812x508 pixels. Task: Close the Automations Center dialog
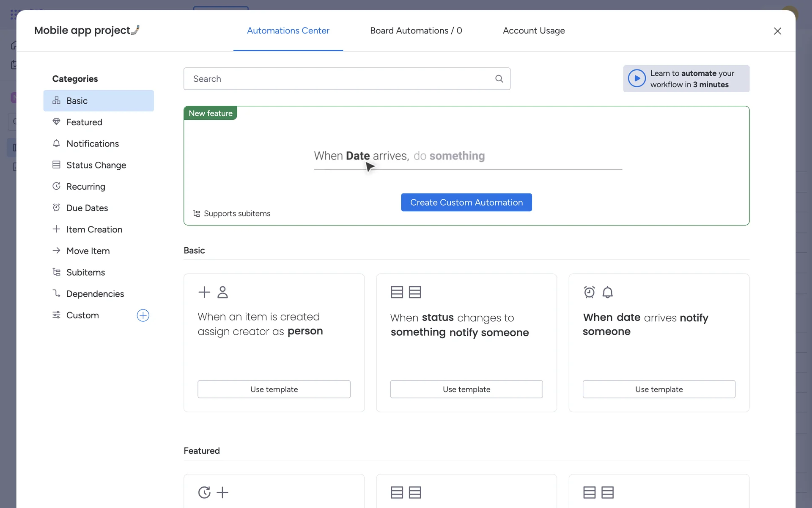777,31
